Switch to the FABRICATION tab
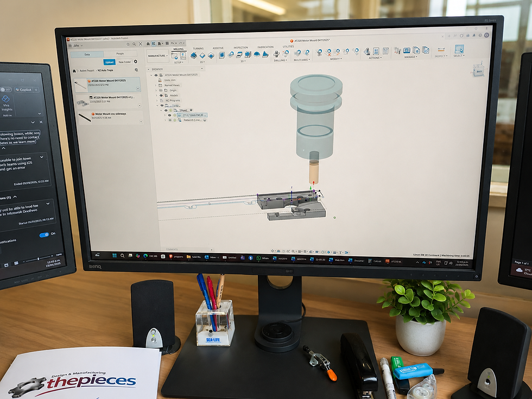 [265, 47]
